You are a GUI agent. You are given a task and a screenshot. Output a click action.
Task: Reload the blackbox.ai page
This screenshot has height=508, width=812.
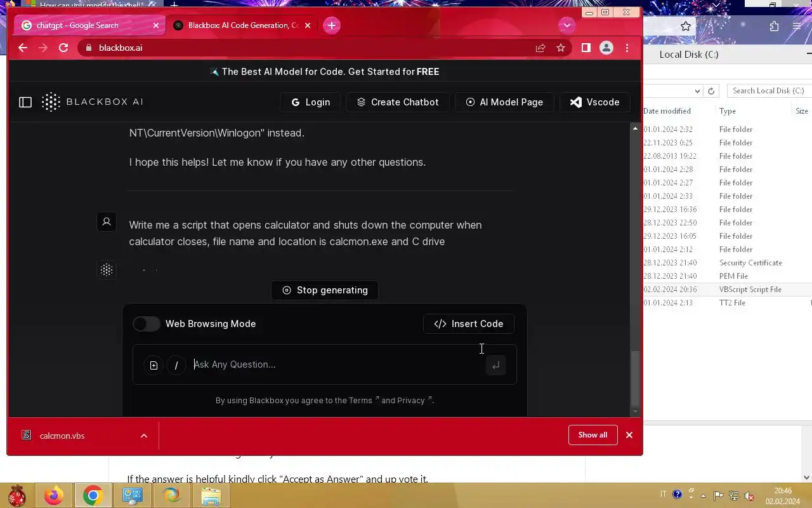coord(63,48)
